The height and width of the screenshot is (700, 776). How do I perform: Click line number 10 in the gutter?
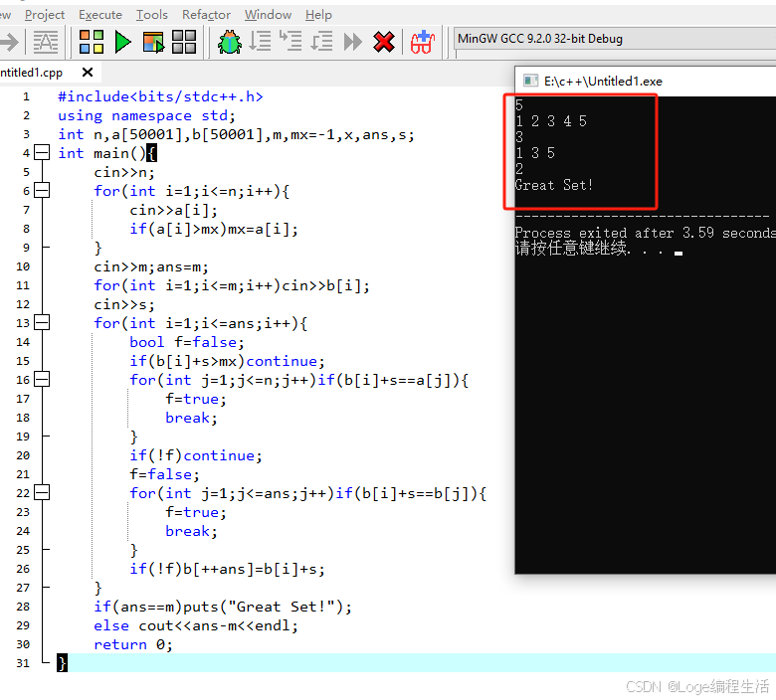[x=23, y=266]
